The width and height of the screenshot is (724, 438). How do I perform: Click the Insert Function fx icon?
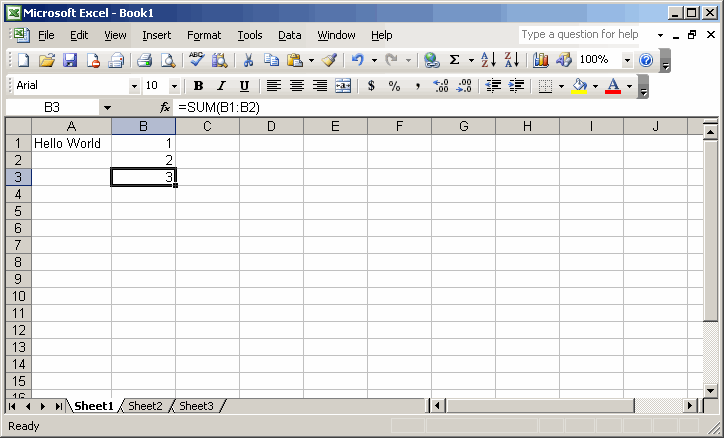tap(165, 108)
